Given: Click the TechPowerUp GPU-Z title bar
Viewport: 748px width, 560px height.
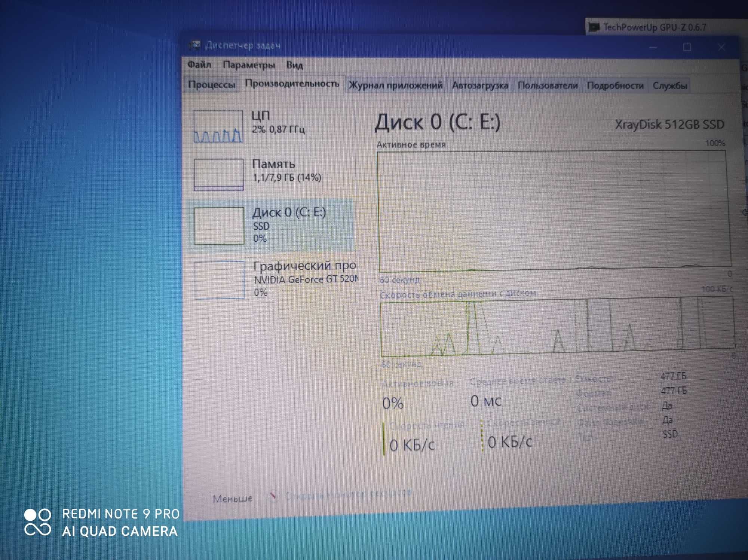Looking at the screenshot, I should [666, 27].
